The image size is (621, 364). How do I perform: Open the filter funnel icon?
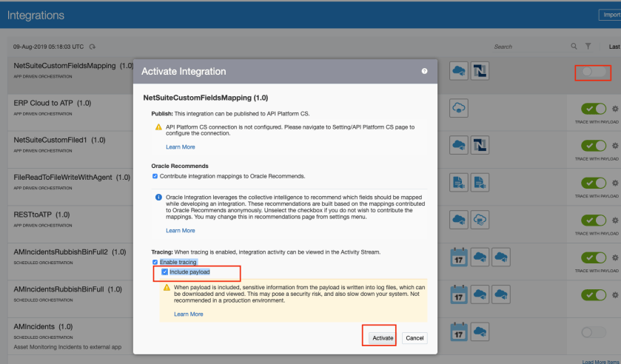(x=588, y=47)
